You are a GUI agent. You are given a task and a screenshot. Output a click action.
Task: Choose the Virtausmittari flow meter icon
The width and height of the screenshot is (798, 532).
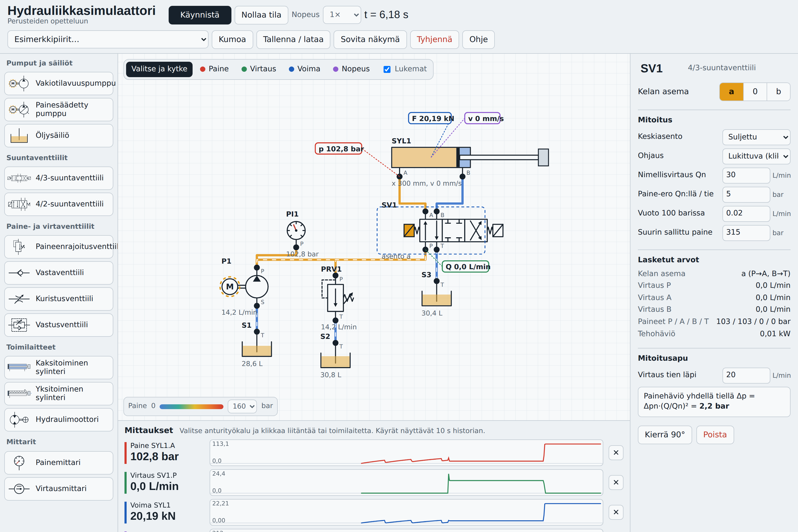pyautogui.click(x=19, y=489)
